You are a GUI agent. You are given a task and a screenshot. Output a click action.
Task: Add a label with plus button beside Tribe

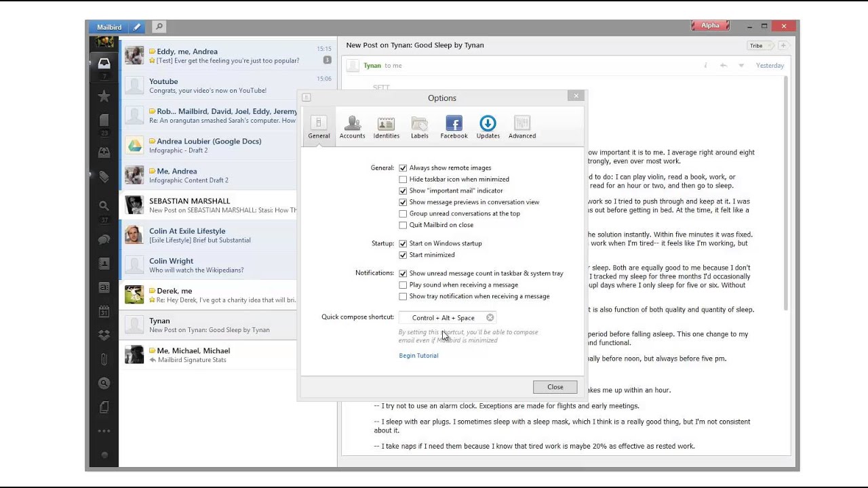783,45
